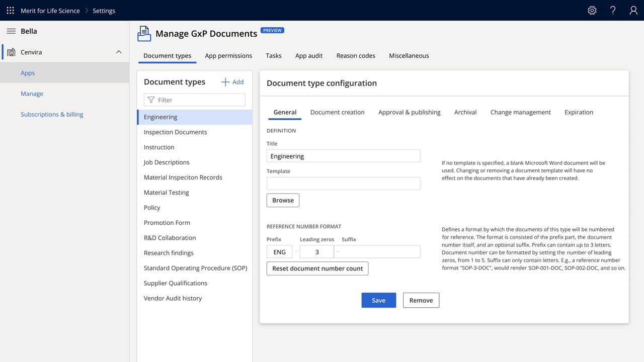Open the Settings gear icon

(x=592, y=10)
